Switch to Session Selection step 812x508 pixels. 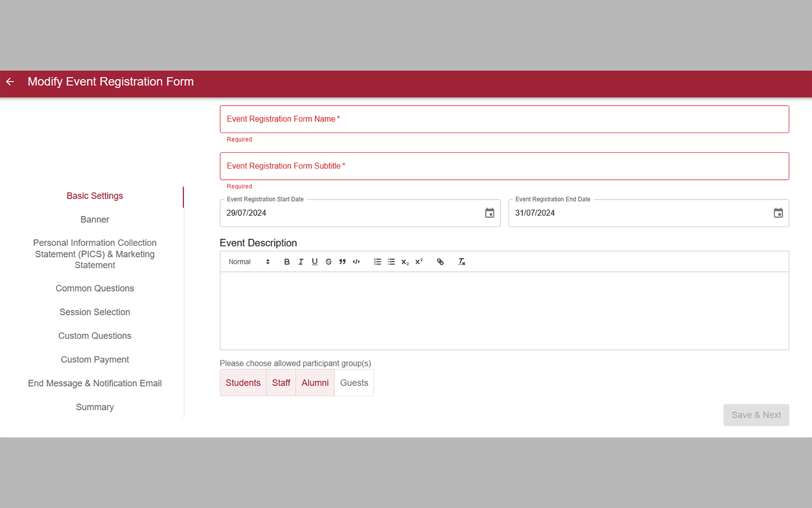(95, 312)
